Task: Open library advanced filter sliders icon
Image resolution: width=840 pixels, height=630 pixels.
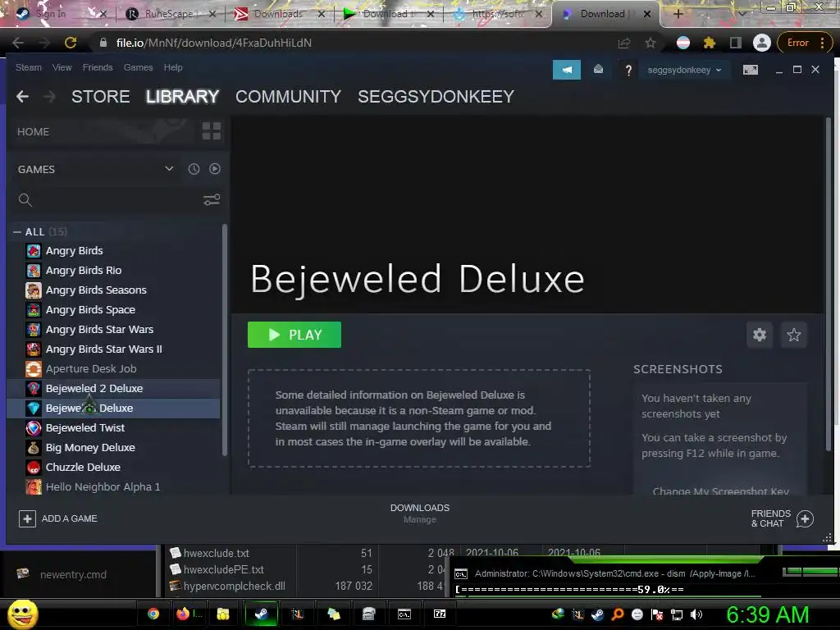Action: [x=212, y=200]
